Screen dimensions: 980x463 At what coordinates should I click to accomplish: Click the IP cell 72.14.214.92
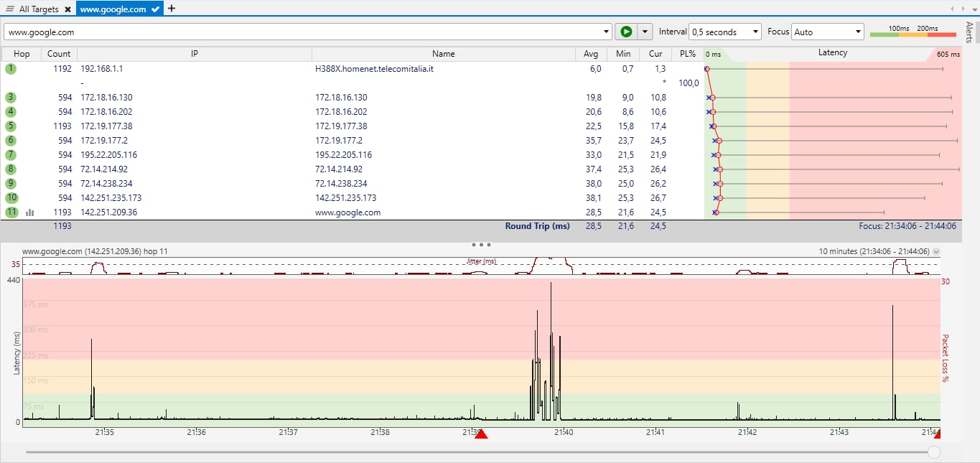pos(104,169)
